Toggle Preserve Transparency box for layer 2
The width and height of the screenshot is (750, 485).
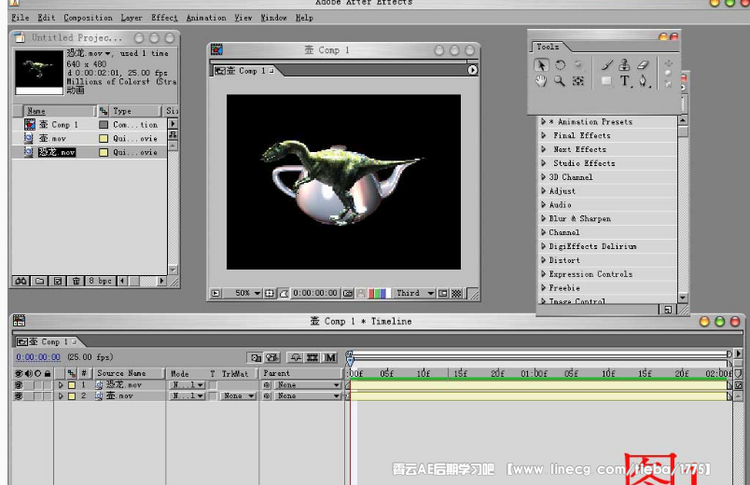coord(212,396)
